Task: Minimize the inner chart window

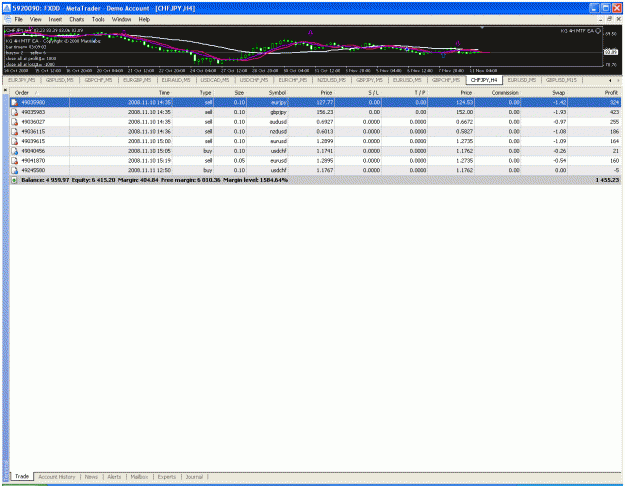Action: (601, 19)
